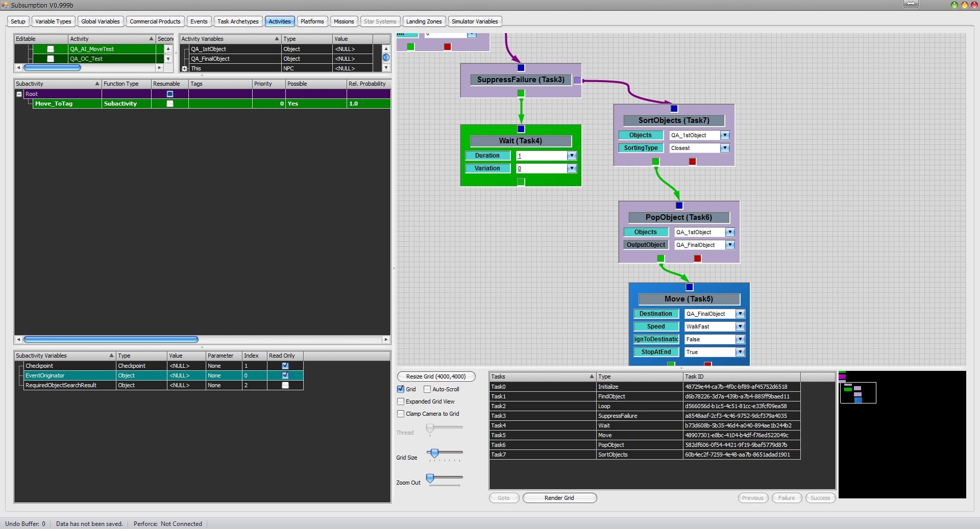The height and width of the screenshot is (529, 980).
Task: Click the green success port on PopObject (Task6)
Action: (x=660, y=259)
